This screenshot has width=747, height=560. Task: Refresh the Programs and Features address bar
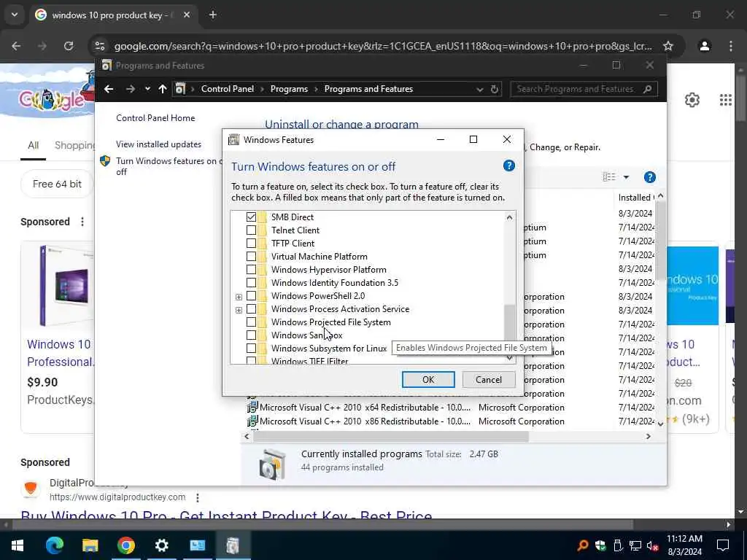click(495, 89)
